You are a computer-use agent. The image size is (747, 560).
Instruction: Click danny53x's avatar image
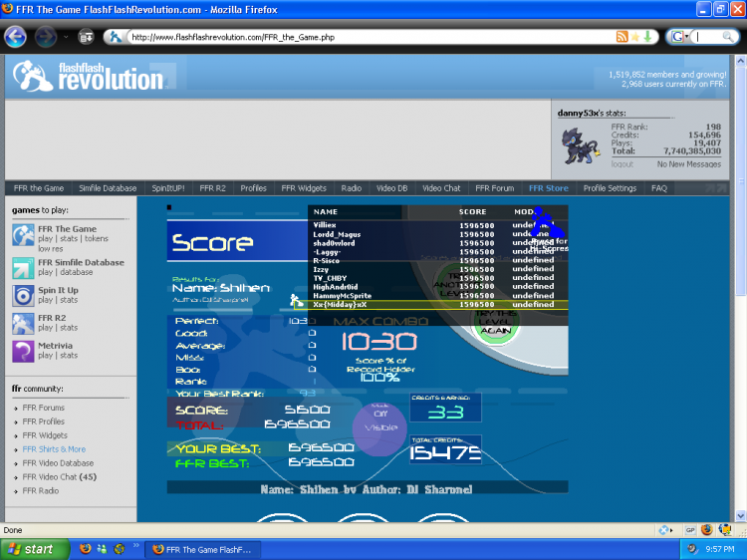pyautogui.click(x=581, y=145)
